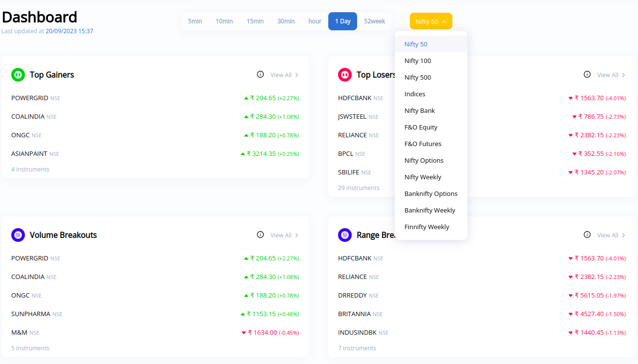Choose Nifty 500 option

(x=431, y=77)
